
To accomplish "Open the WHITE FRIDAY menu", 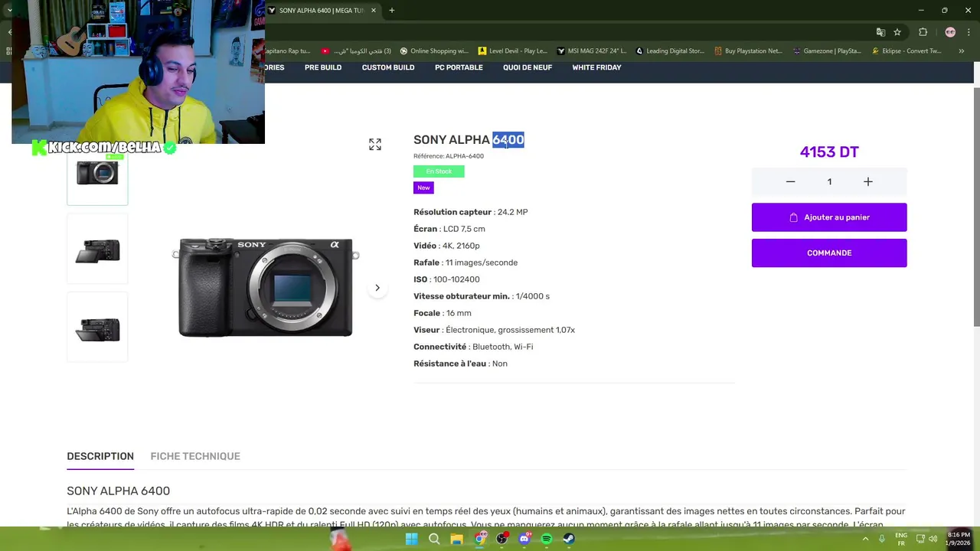I will click(596, 67).
